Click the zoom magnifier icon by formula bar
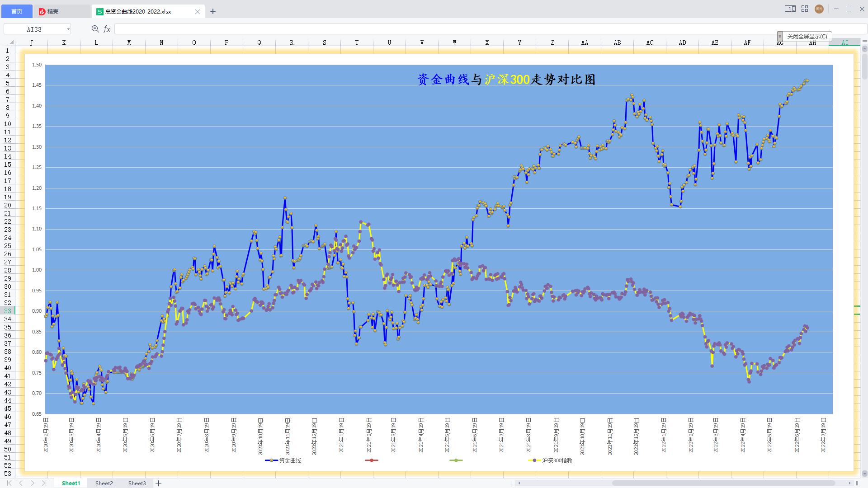 (x=95, y=29)
